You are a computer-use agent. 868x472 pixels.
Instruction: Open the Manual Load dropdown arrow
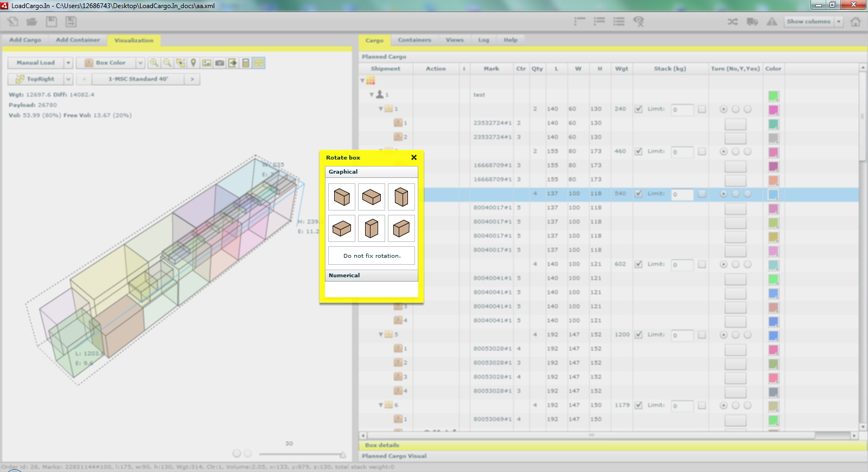(68, 63)
